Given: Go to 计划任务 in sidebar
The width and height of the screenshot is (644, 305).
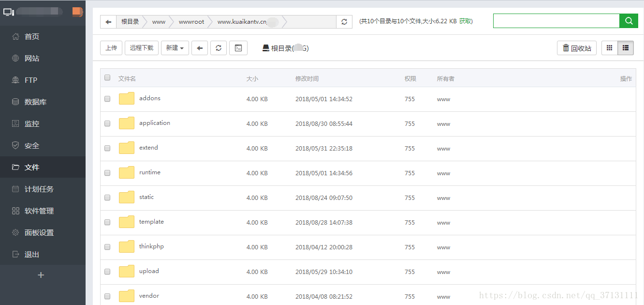Looking at the screenshot, I should [x=39, y=189].
